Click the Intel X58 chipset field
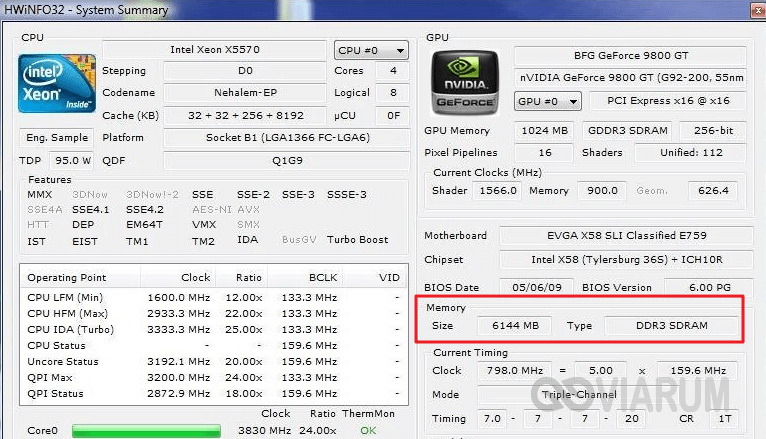The width and height of the screenshot is (766, 439). click(x=626, y=260)
